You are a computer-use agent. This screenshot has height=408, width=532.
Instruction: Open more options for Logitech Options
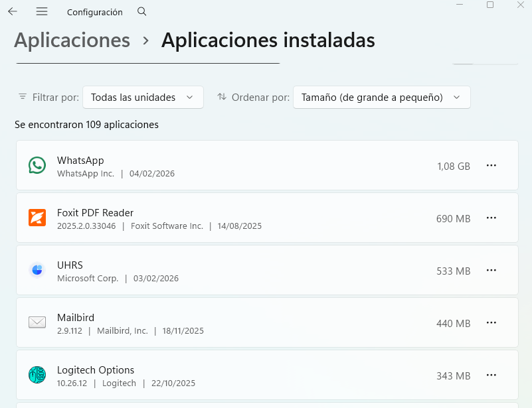tap(491, 375)
